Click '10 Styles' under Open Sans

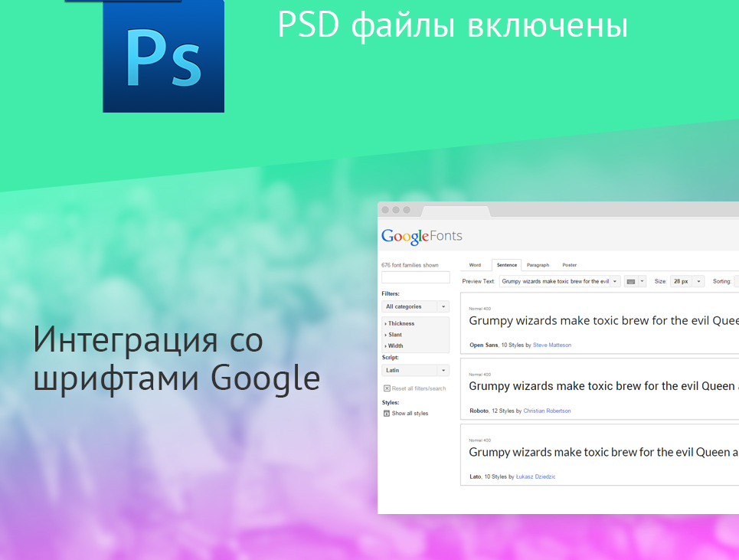click(512, 345)
